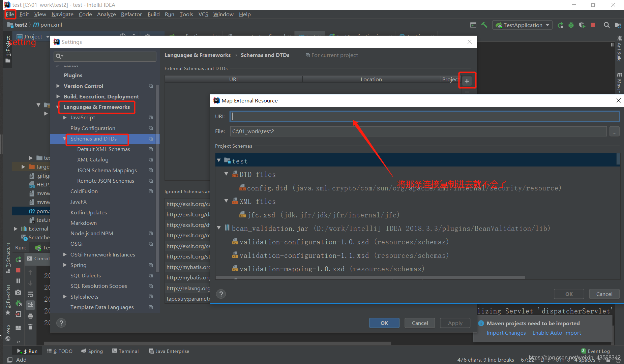Image resolution: width=624 pixels, height=364 pixels.
Task: Expand Stylesheets settings node
Action: pos(65,297)
